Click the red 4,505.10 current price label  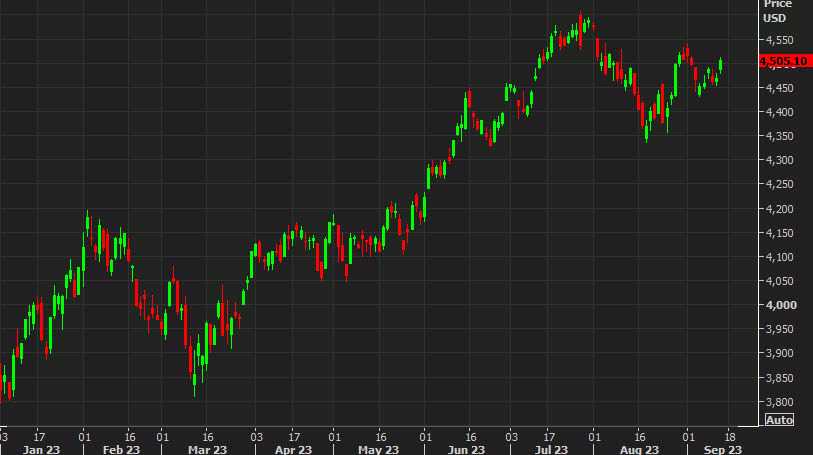coord(785,61)
